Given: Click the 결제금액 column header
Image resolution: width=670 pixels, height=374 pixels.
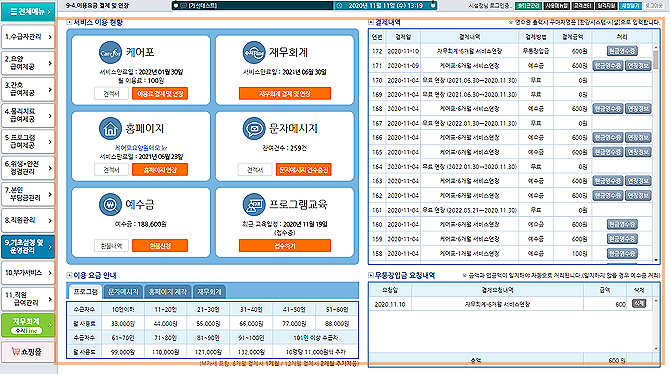Looking at the screenshot, I should coord(573,37).
